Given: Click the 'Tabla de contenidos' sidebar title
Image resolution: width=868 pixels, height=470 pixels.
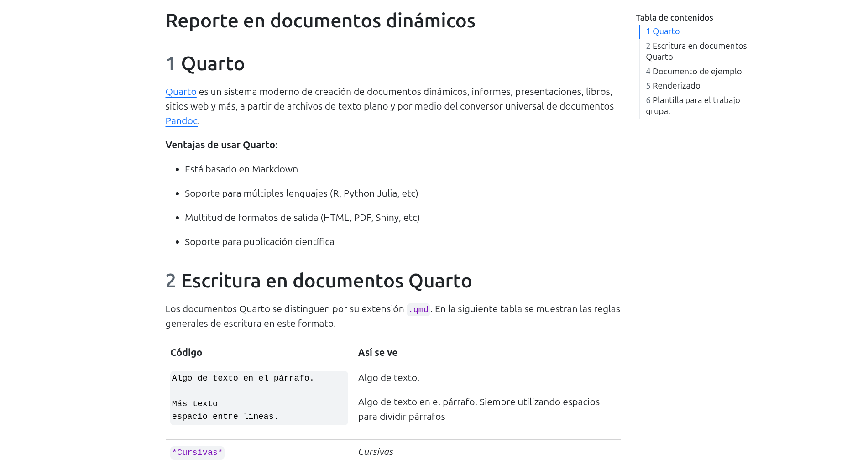Looking at the screenshot, I should tap(674, 18).
